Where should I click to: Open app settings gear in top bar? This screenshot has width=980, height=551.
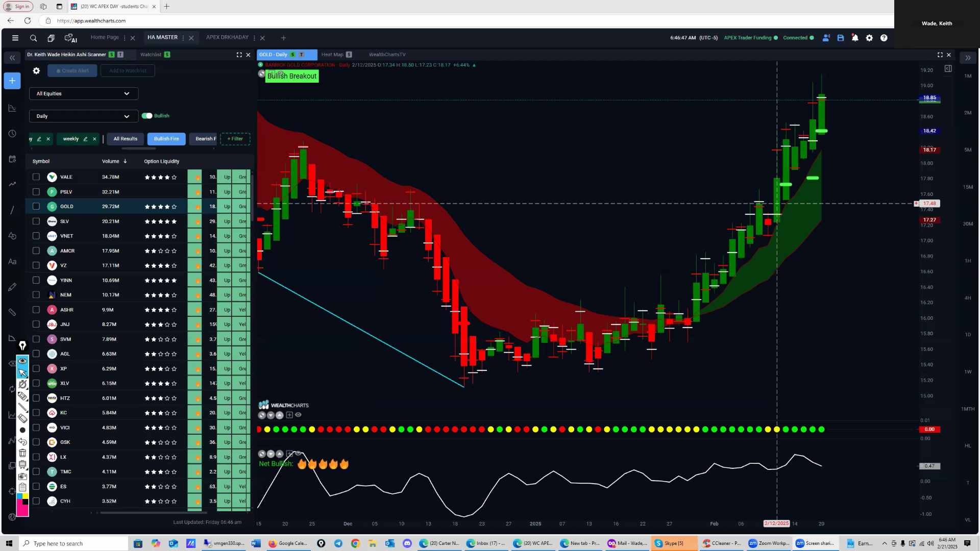tap(869, 38)
